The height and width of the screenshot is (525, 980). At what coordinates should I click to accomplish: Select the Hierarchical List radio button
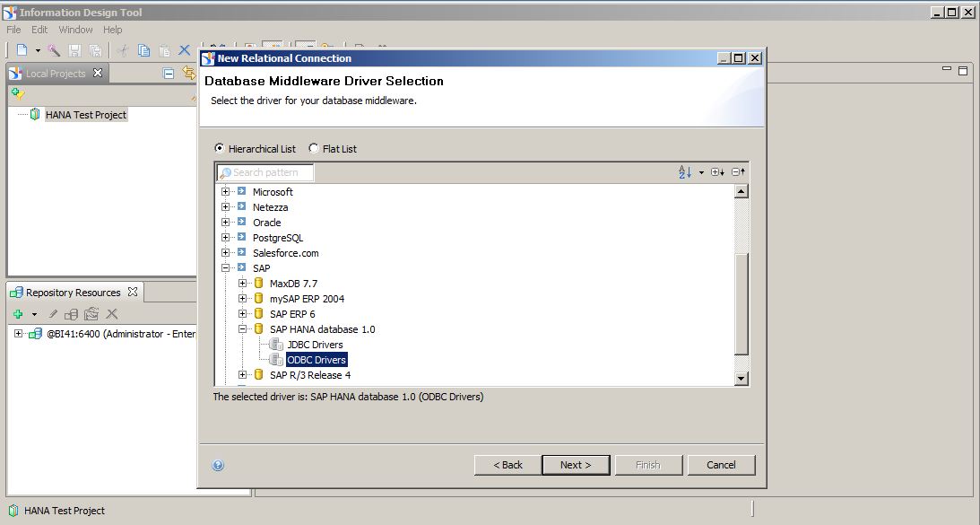pyautogui.click(x=220, y=149)
